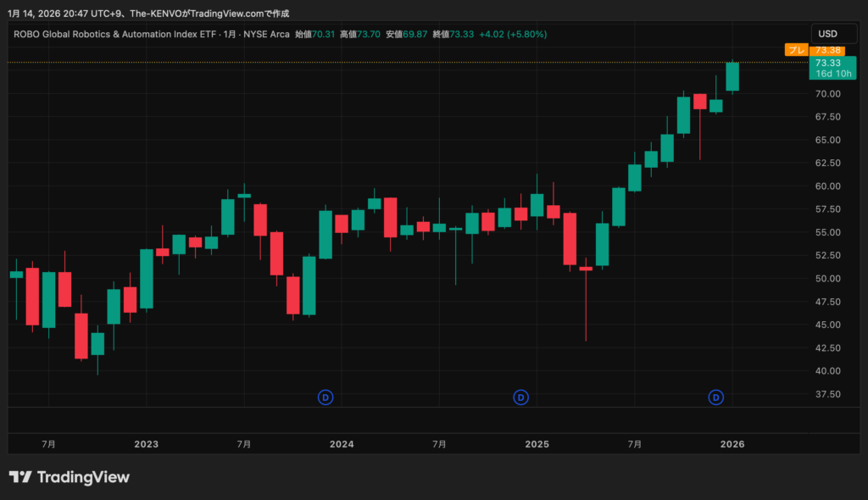Click the dividend marker near 2024
The height and width of the screenshot is (500, 868).
(325, 397)
